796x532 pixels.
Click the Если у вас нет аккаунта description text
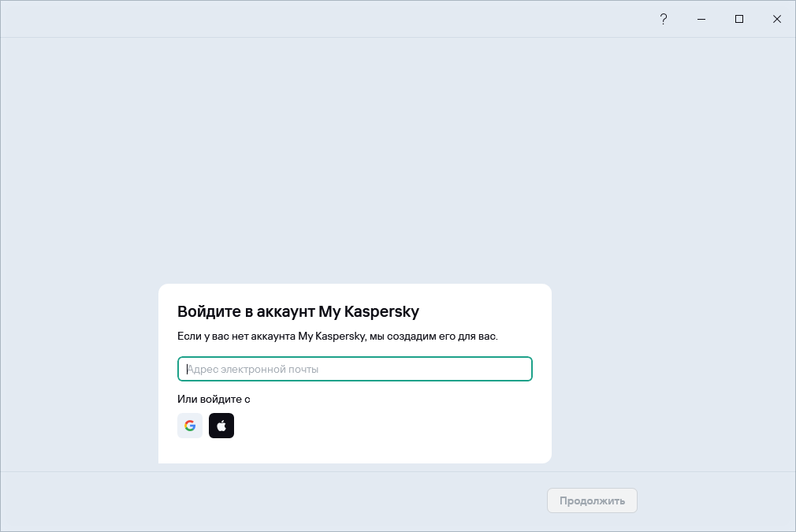337,337
